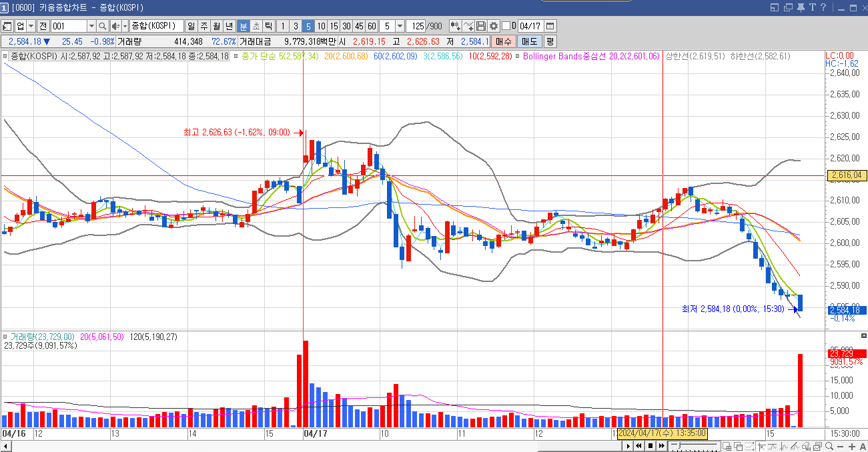
Task: Click the speaker sound icon
Action: tap(116, 26)
